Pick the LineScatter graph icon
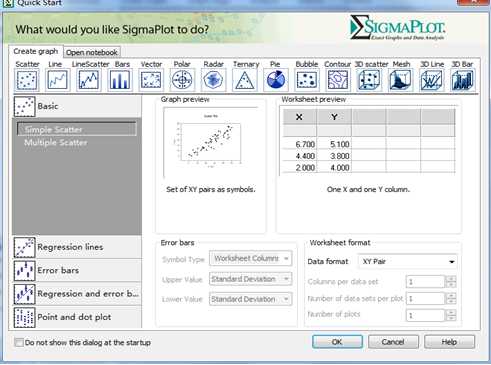The width and height of the screenshot is (491, 365). [89, 80]
